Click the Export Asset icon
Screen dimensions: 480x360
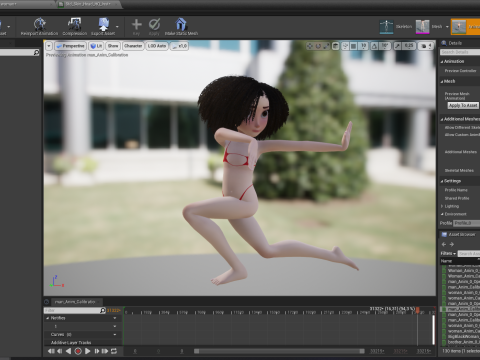[x=104, y=24]
